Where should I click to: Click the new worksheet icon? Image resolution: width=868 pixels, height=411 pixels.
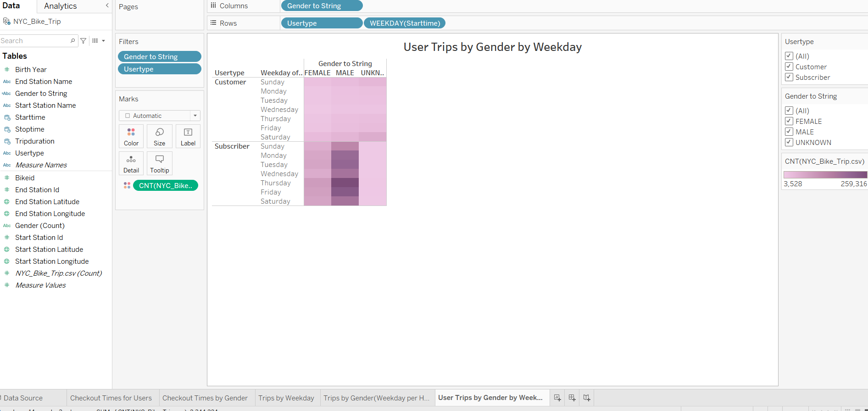[557, 398]
